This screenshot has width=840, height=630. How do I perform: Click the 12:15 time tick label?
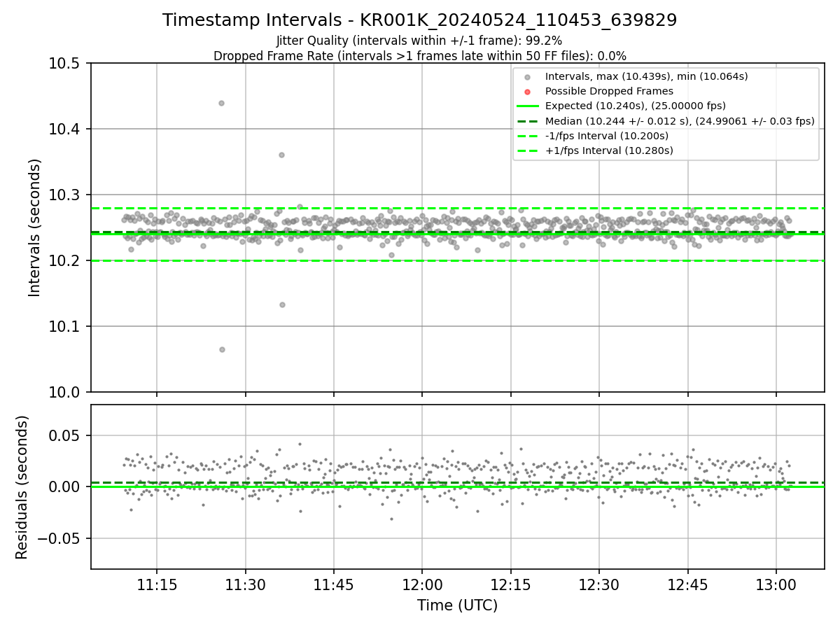[x=510, y=584]
